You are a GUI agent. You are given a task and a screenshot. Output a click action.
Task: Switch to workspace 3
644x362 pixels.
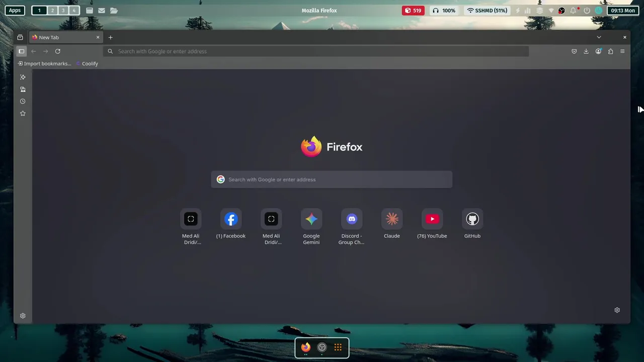coord(63,10)
